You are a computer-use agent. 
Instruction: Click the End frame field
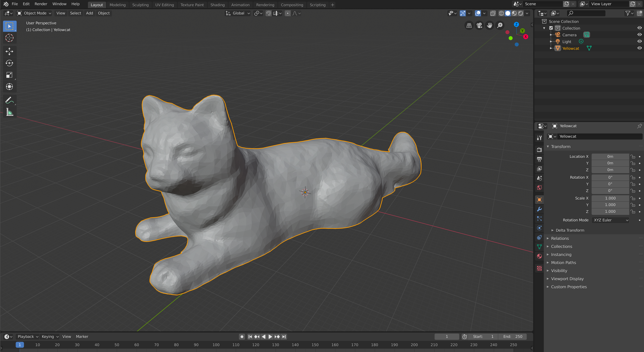(x=513, y=337)
